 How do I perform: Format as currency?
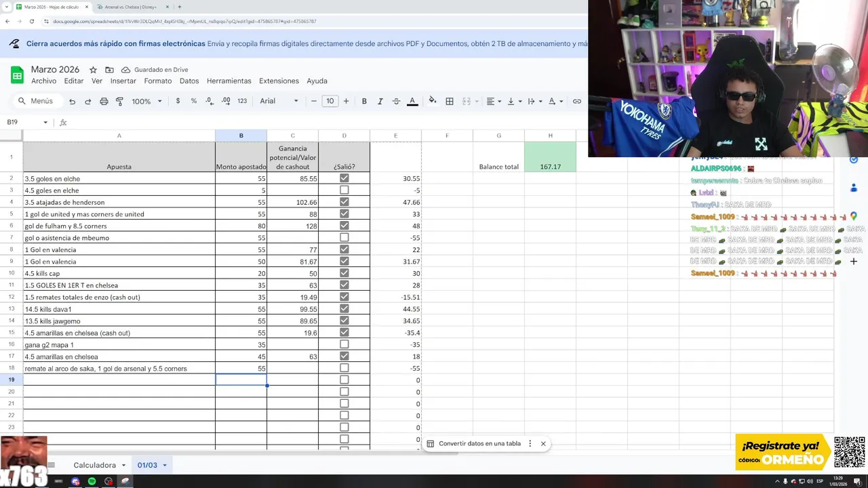pyautogui.click(x=178, y=101)
